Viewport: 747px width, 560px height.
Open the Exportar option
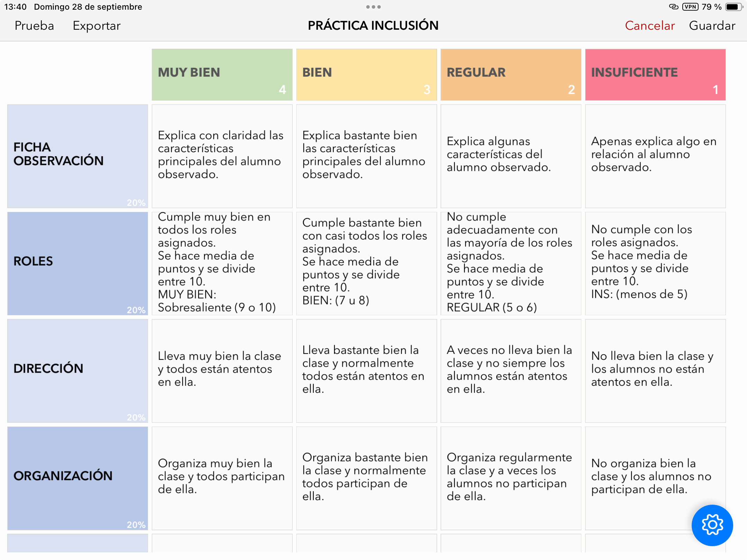coord(96,26)
